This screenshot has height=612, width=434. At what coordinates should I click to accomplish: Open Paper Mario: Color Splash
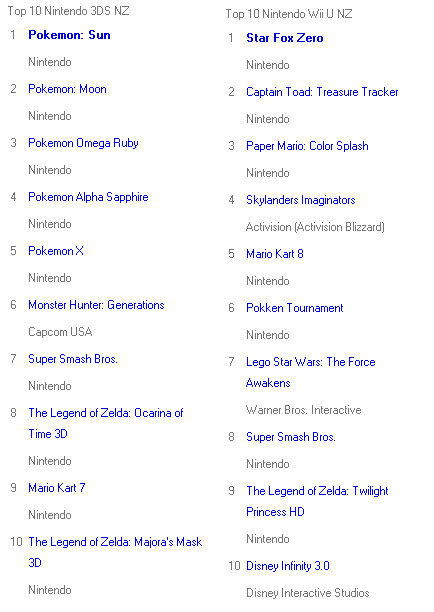point(307,146)
